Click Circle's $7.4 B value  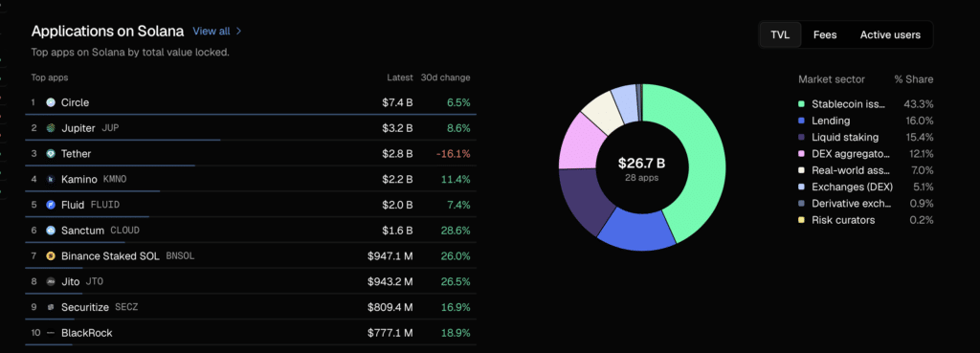(x=397, y=102)
